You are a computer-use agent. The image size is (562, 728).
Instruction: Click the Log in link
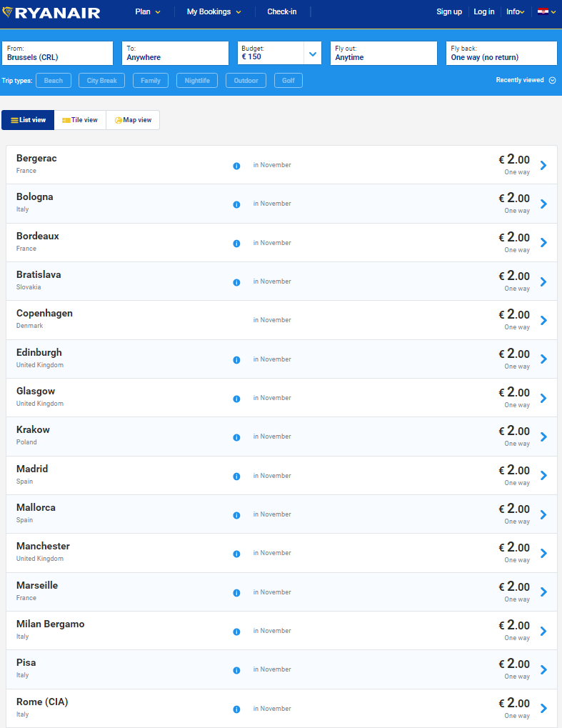484,11
